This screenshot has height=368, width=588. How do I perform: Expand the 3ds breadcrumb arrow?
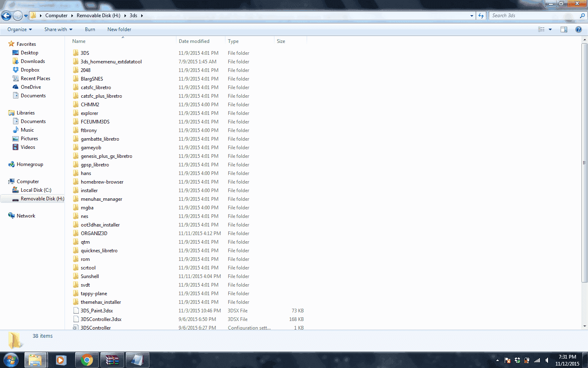142,16
